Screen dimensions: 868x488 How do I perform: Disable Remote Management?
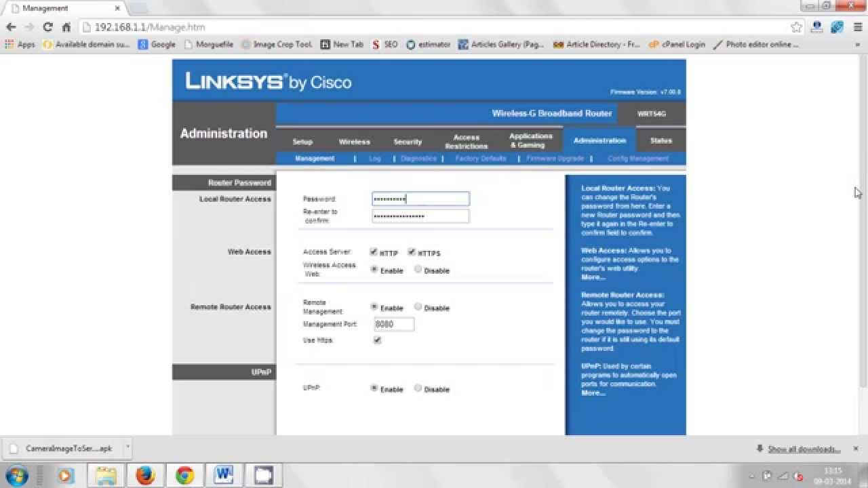pos(418,306)
